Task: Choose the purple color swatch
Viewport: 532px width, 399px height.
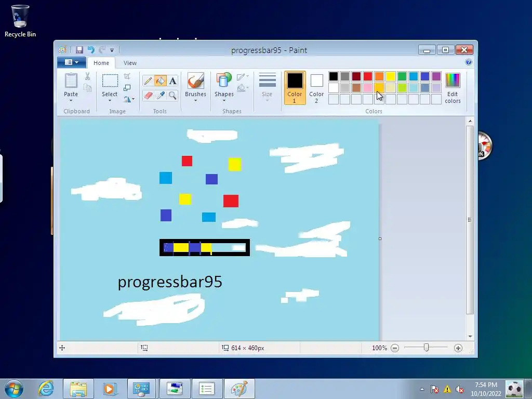Action: 436,76
